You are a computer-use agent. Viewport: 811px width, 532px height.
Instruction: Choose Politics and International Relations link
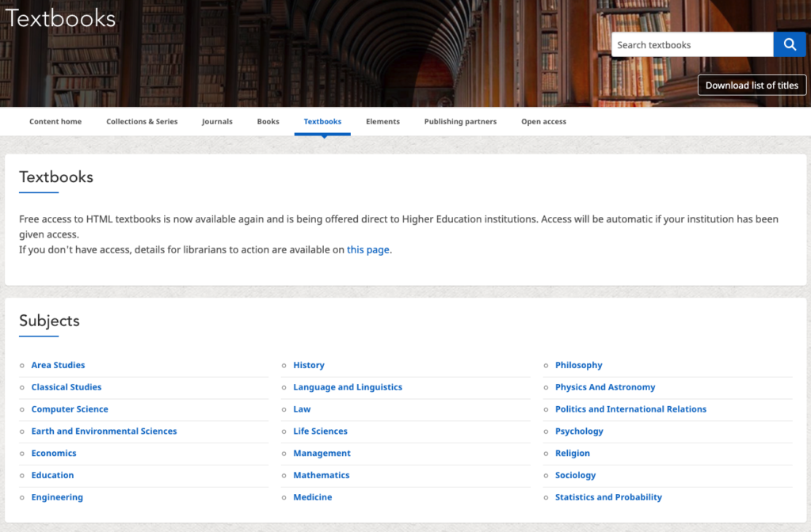pyautogui.click(x=630, y=409)
